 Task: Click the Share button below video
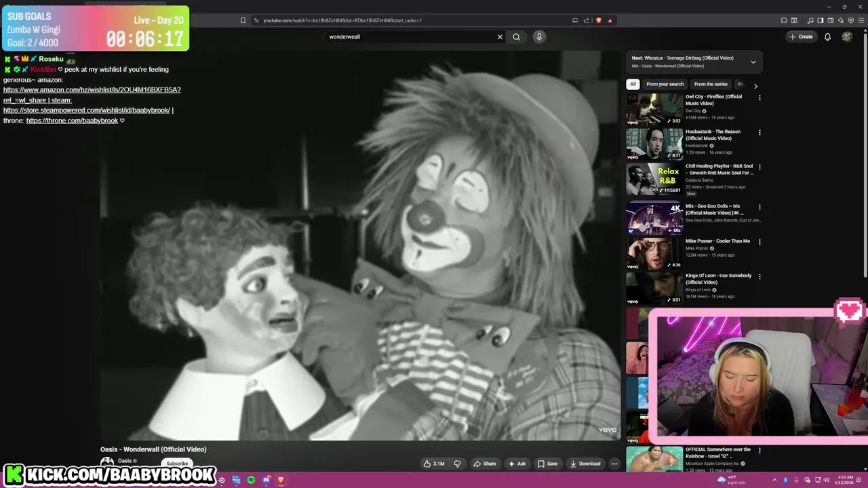485,464
